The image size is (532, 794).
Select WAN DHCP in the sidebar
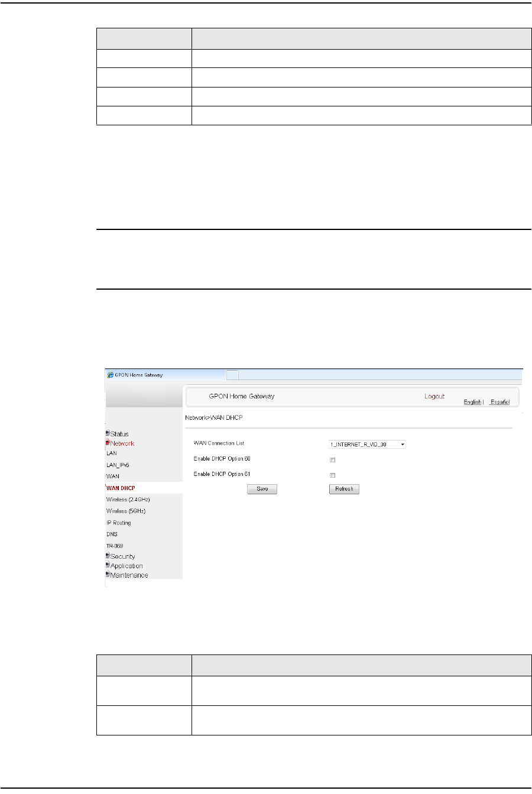point(121,488)
